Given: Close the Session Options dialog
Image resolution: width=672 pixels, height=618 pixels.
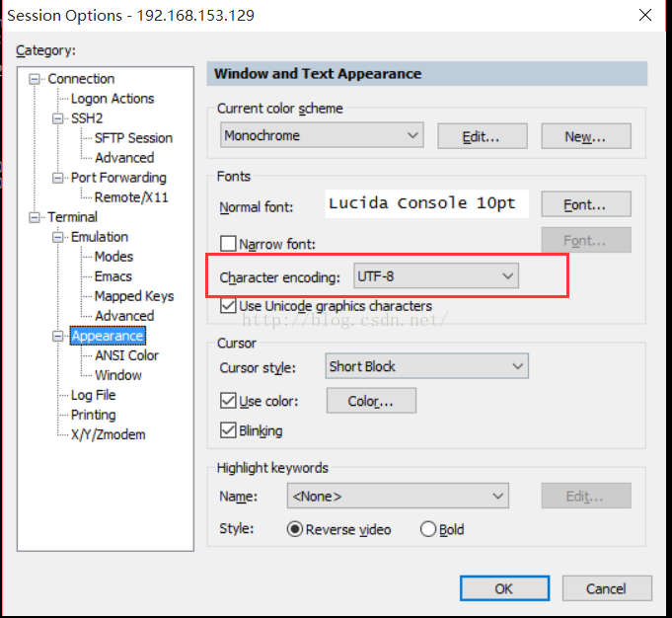Looking at the screenshot, I should [645, 15].
